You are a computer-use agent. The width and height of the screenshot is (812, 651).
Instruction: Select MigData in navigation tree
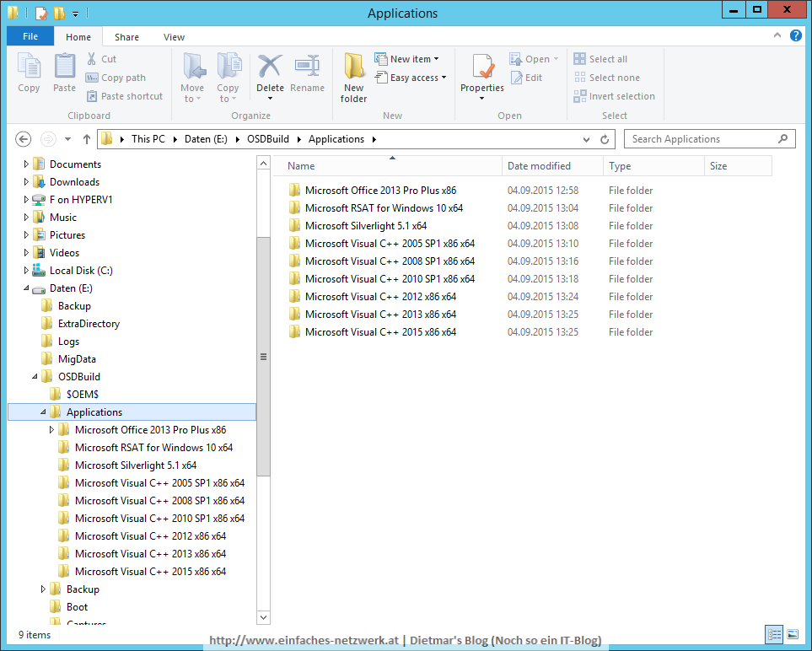[77, 359]
